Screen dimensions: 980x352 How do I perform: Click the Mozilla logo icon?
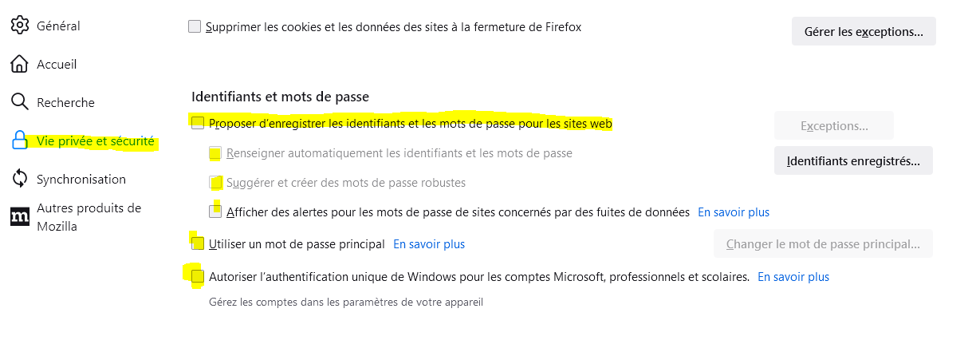[20, 216]
